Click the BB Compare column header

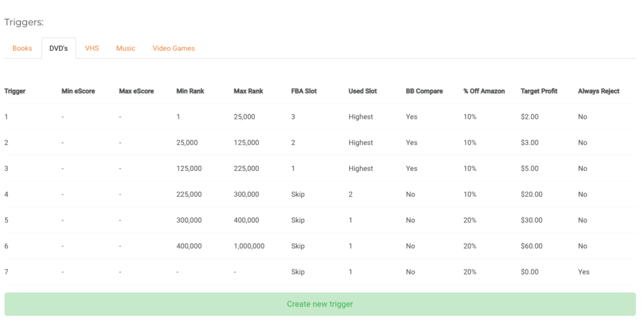click(425, 91)
